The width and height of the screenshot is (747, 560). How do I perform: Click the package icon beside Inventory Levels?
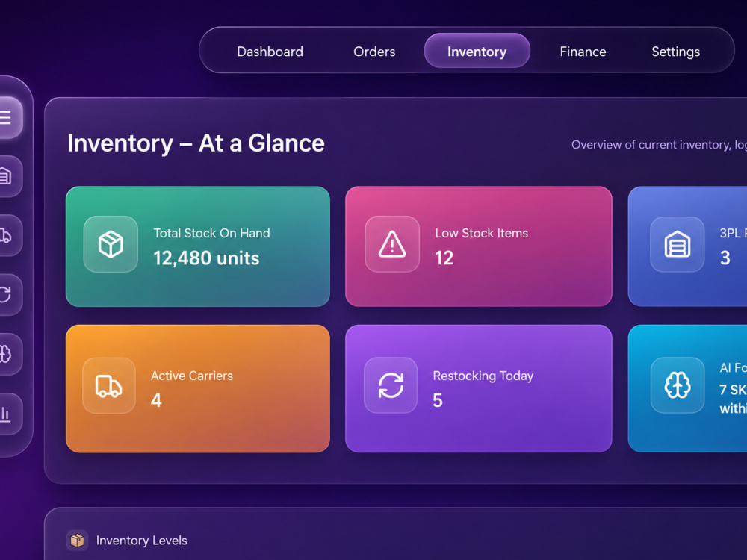pyautogui.click(x=77, y=541)
